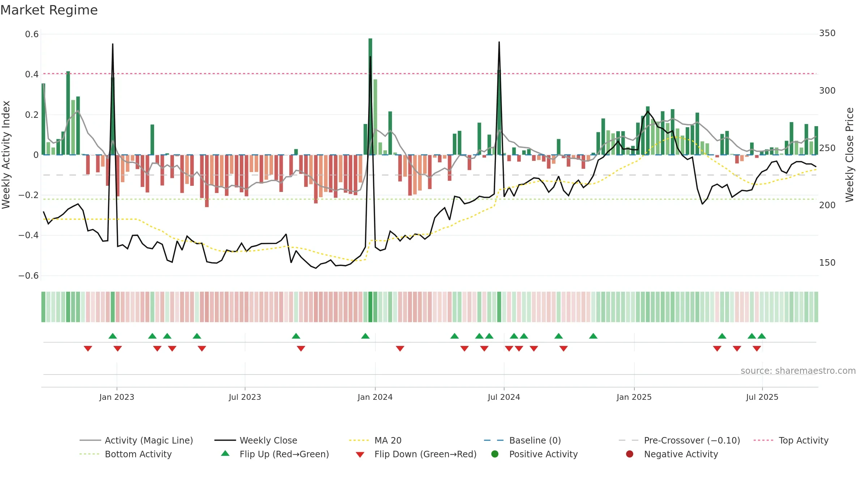Toggle MA 20 legend entry

tap(375, 440)
